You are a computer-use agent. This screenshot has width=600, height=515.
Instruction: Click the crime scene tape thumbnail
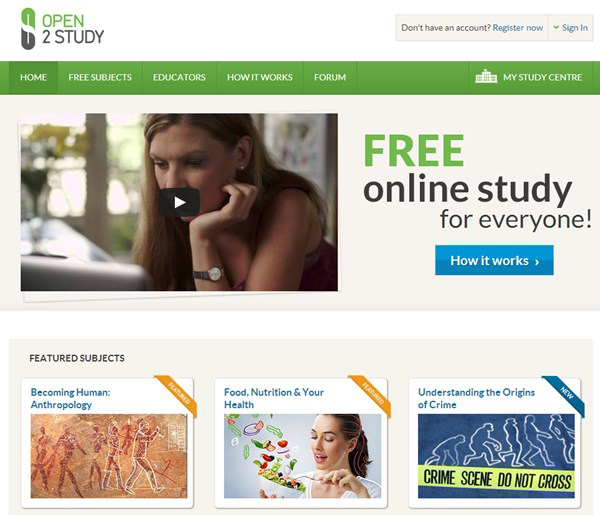click(x=496, y=456)
